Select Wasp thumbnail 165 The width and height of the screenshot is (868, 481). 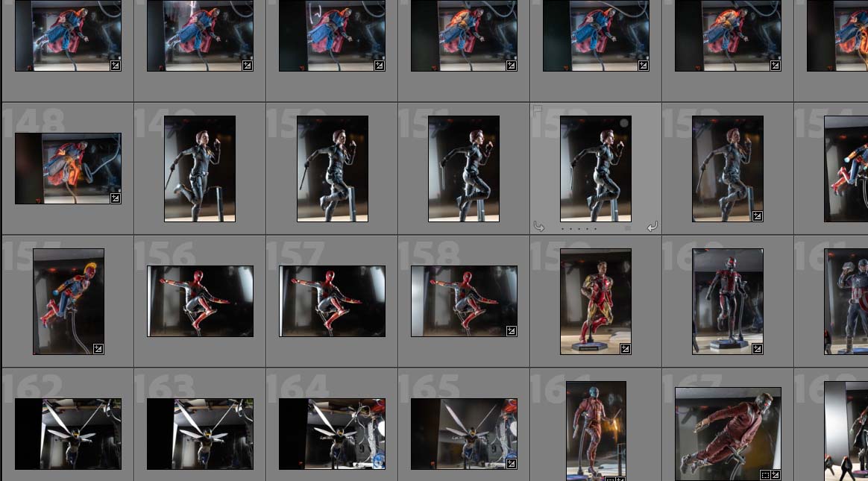[464, 434]
